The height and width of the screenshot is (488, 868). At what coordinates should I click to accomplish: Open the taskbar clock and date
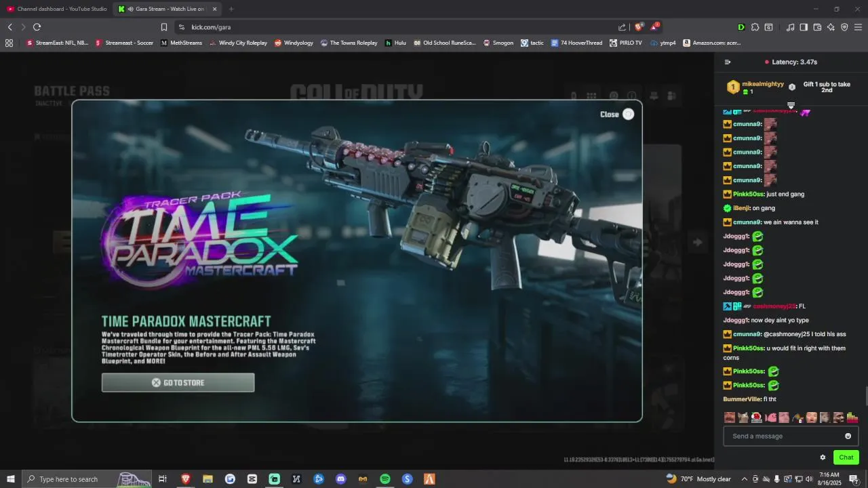[829, 479]
